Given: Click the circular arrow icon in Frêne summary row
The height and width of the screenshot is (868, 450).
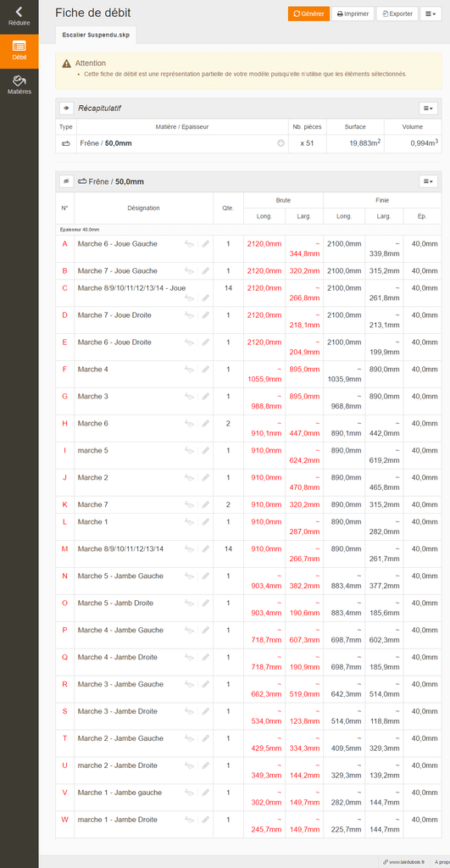Looking at the screenshot, I should (x=281, y=143).
